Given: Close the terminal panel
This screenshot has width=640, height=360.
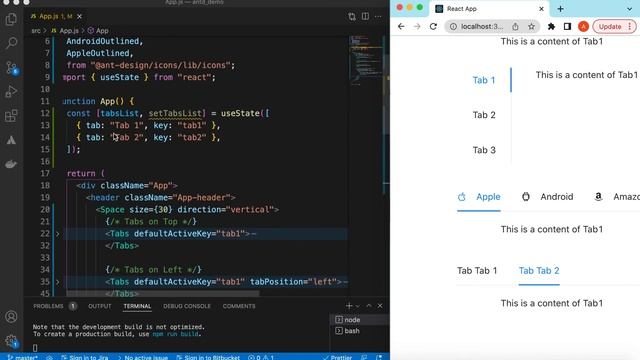Looking at the screenshot, I should click(x=380, y=306).
